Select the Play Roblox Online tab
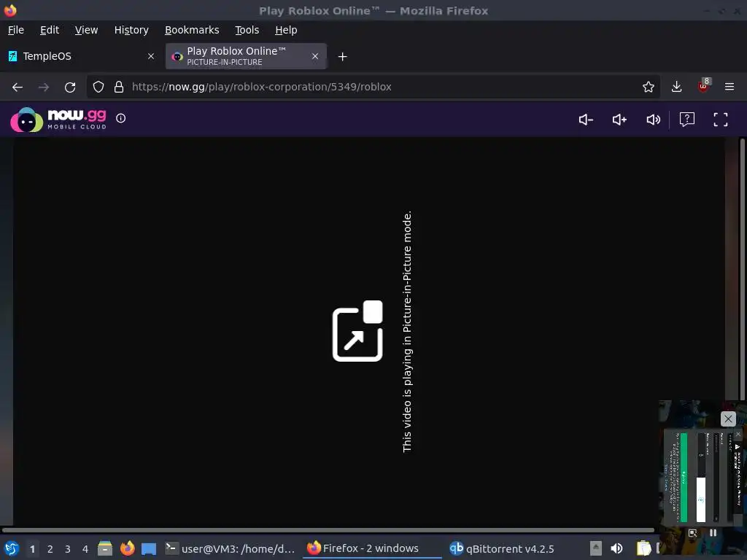Image resolution: width=747 pixels, height=560 pixels. (x=246, y=56)
